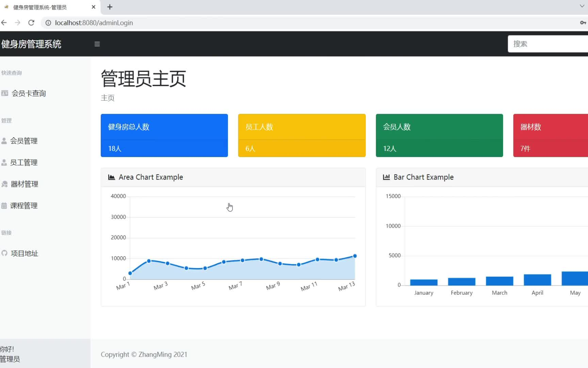
Task: Click the May label under bar chart
Action: pos(575,293)
